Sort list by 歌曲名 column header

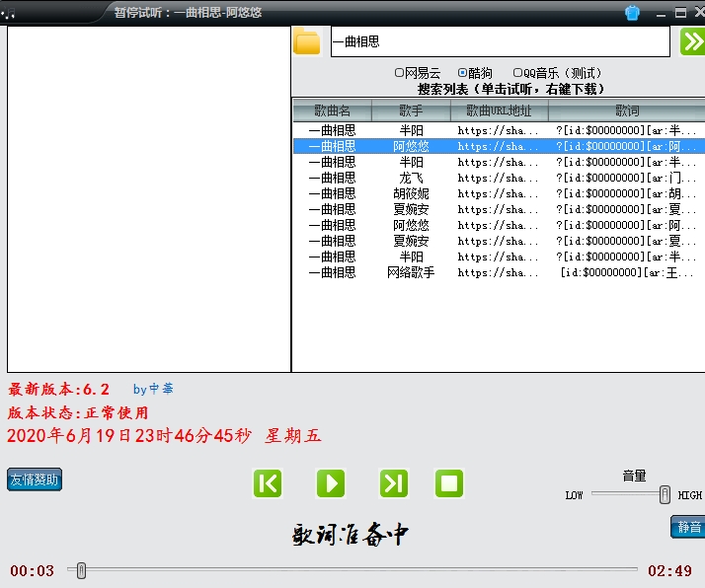coord(332,111)
